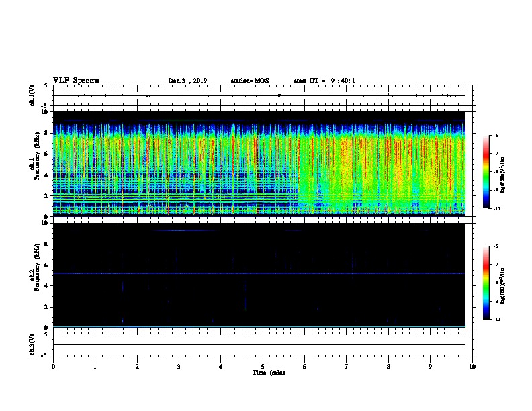Click the "1" tick on the Time axis
This screenshot has height=411, width=532.
[x=95, y=367]
